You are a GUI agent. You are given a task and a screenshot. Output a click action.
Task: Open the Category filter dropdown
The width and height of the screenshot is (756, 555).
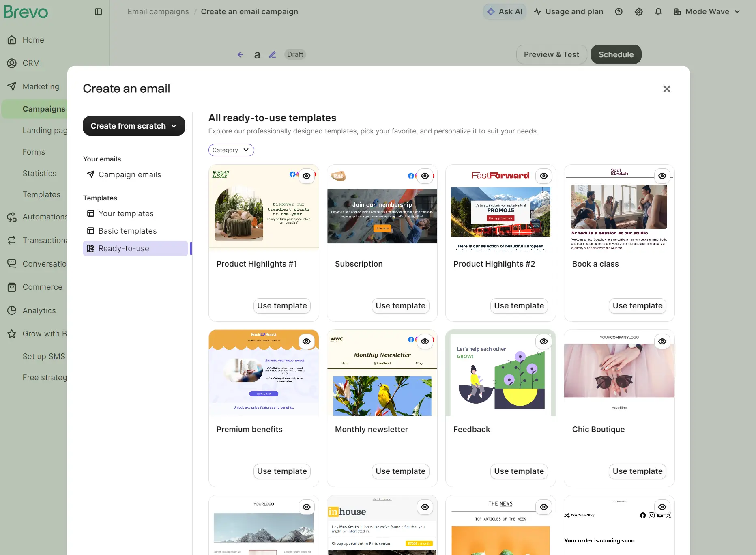point(231,150)
